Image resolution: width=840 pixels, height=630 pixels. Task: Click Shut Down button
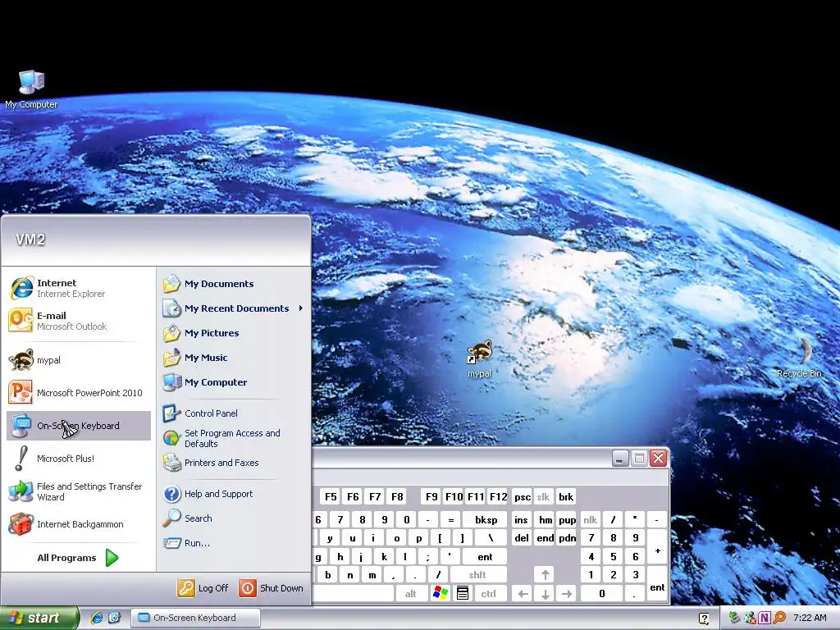click(x=271, y=588)
